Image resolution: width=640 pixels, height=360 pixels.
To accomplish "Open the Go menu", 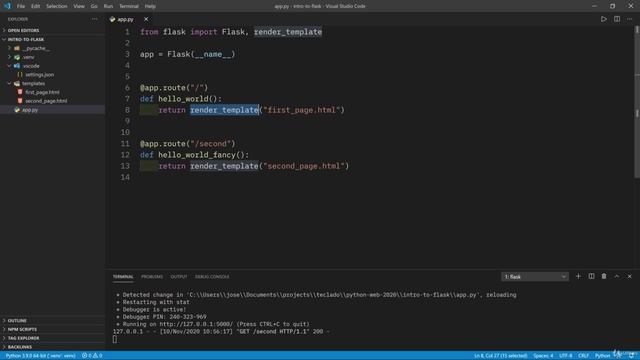I will coord(94,6).
